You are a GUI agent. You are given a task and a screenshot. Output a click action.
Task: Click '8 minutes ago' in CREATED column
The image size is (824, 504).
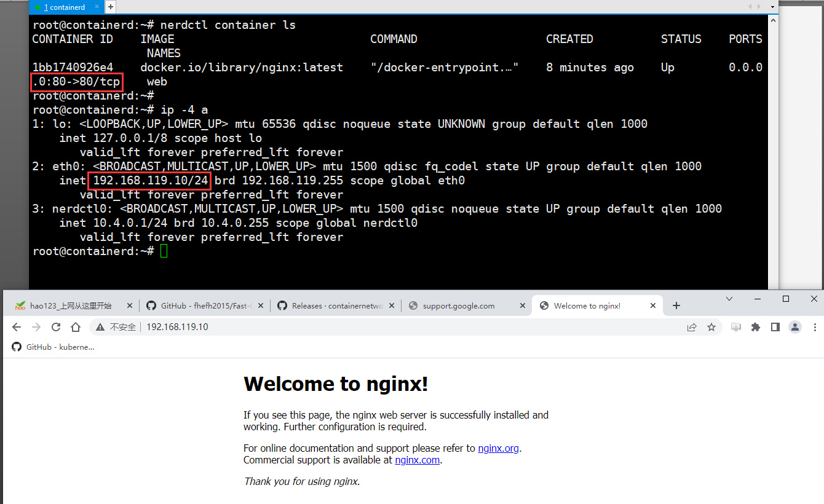click(x=590, y=68)
